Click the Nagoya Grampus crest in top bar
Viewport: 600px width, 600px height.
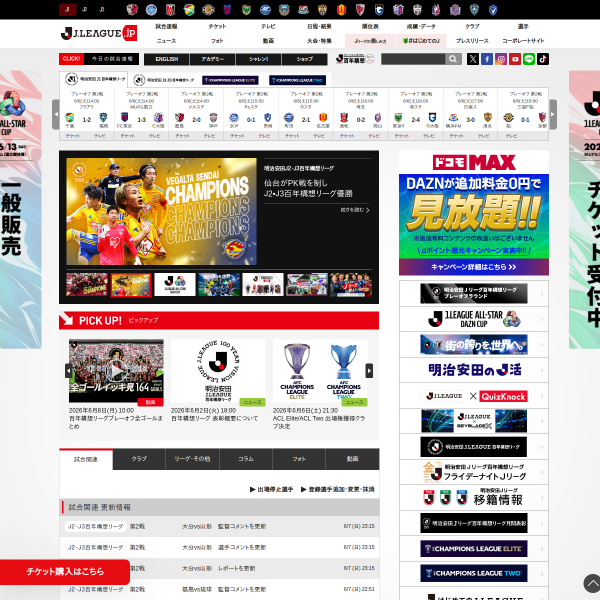tap(341, 10)
